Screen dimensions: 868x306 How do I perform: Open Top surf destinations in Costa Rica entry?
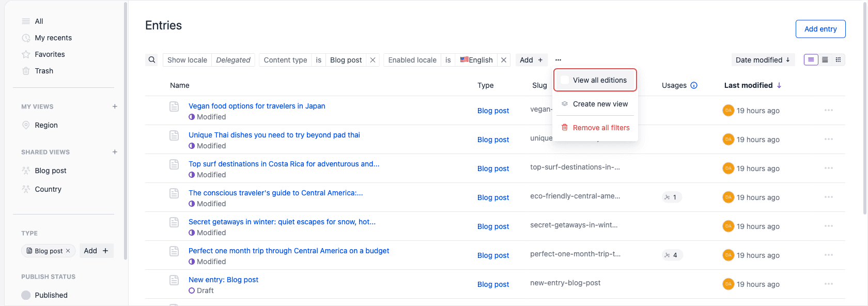(284, 164)
